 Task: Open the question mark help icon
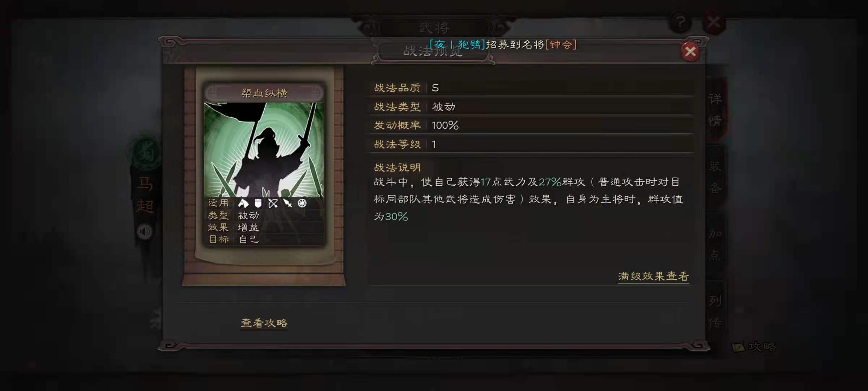[x=680, y=23]
